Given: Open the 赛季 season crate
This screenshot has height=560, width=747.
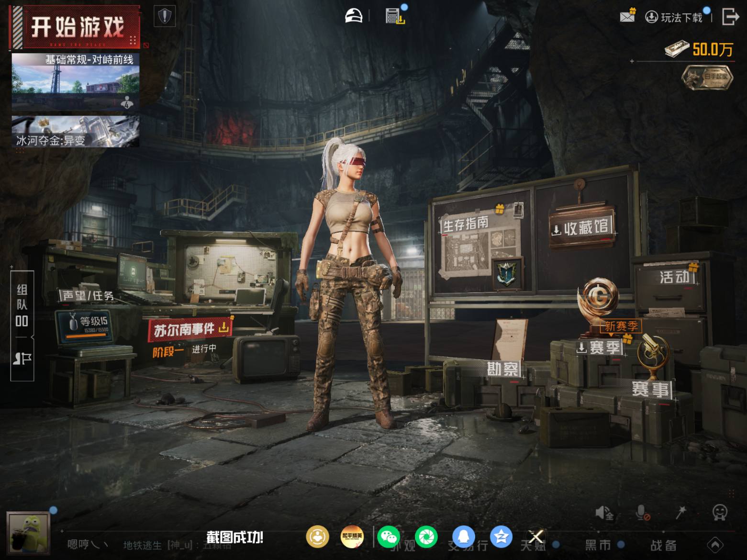Looking at the screenshot, I should tap(599, 347).
